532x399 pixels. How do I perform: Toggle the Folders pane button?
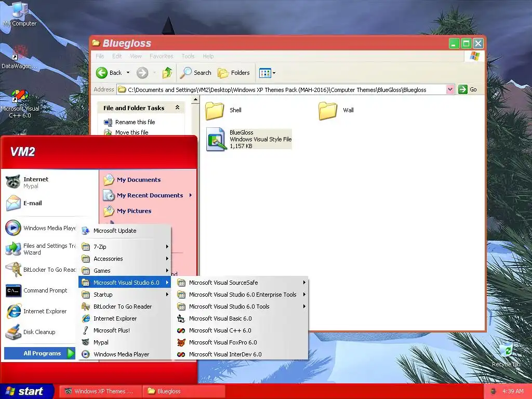point(233,73)
